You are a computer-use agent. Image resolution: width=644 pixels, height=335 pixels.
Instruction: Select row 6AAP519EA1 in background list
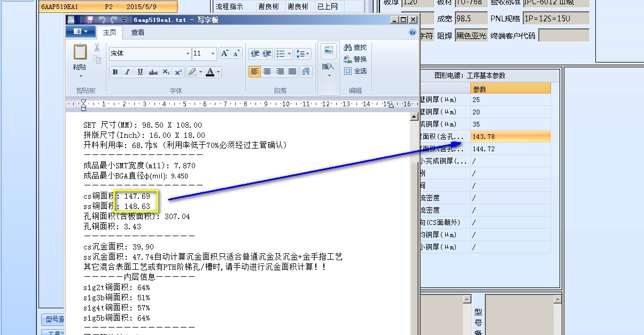pos(108,7)
